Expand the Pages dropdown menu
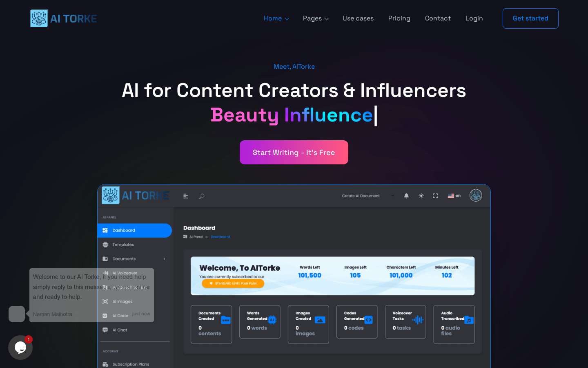 (315, 18)
